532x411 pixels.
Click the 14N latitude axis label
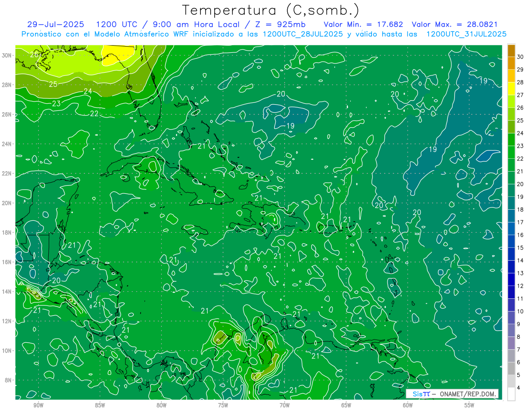tap(7, 292)
